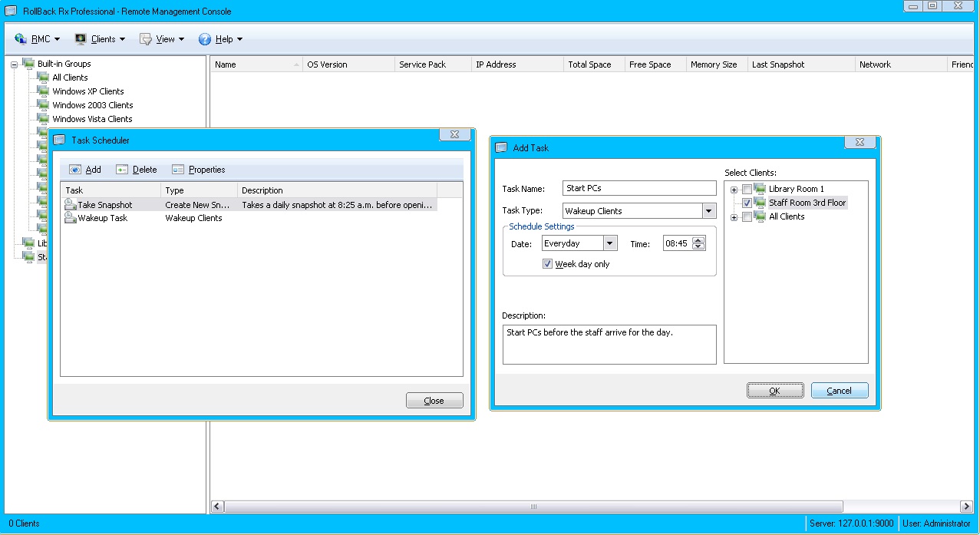Click the Windows XP Clients group icon
This screenshot has height=535, width=980.
43,91
